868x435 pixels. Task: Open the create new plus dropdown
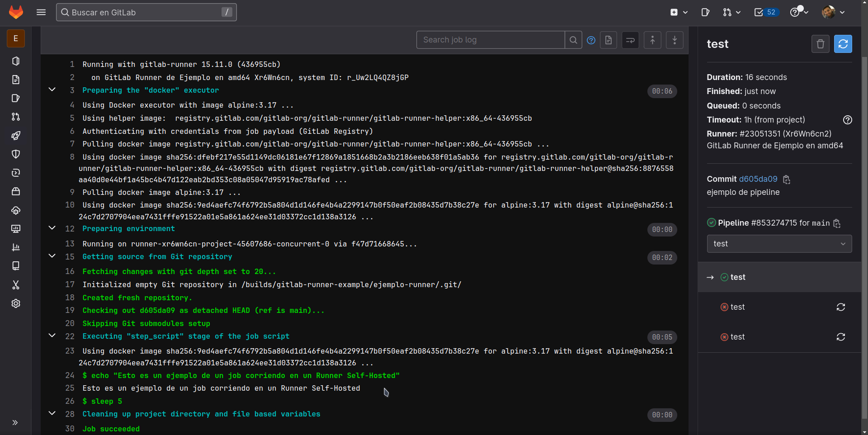(x=679, y=12)
